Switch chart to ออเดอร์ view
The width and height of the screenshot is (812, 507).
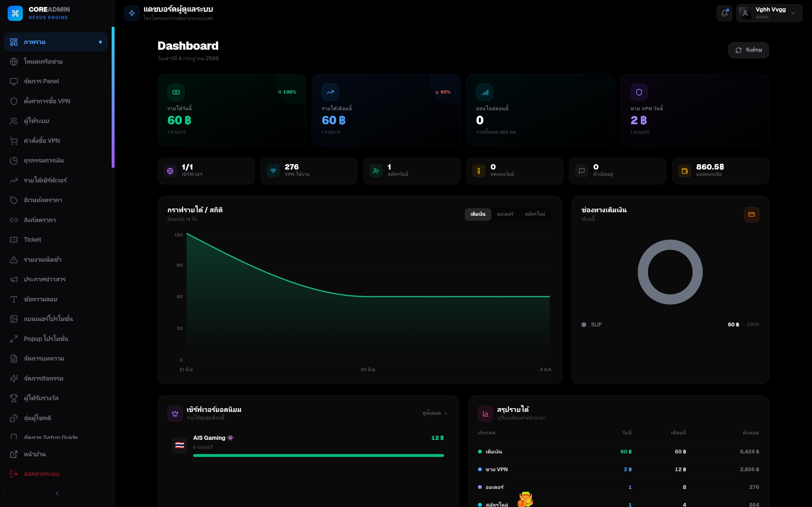coord(505,214)
